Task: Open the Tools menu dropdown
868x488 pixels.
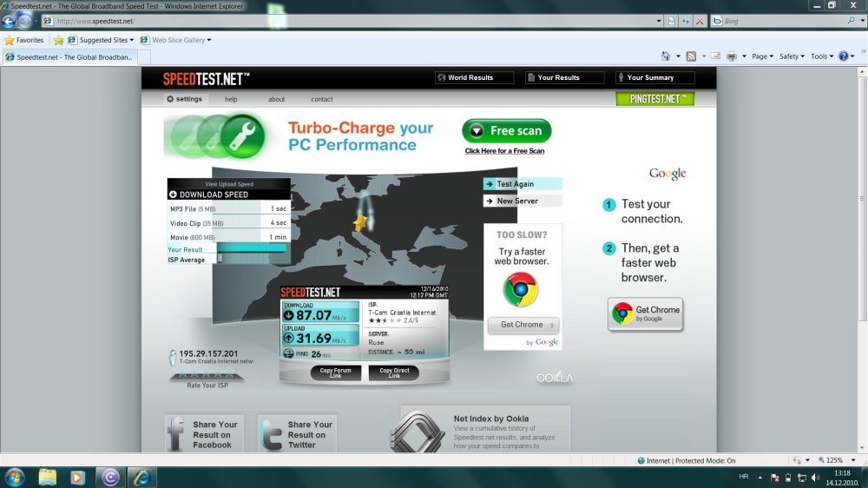Action: (x=822, y=56)
